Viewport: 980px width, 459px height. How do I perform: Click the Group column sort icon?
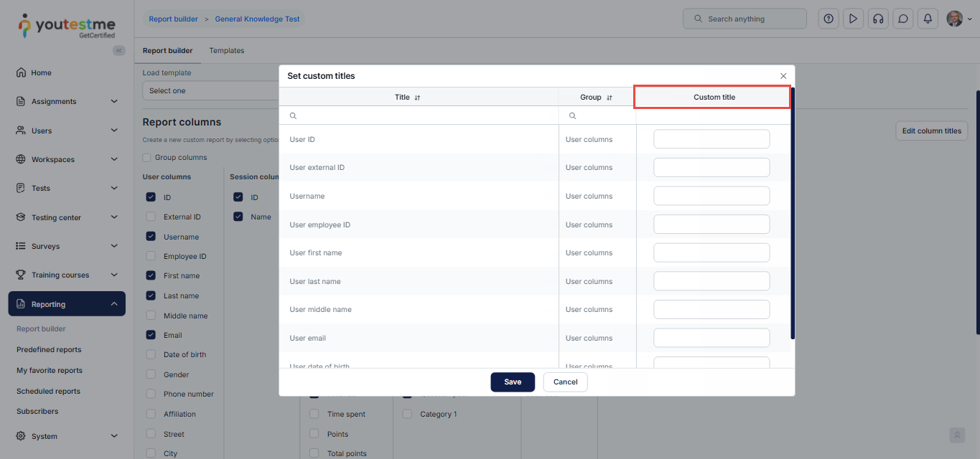pyautogui.click(x=610, y=98)
